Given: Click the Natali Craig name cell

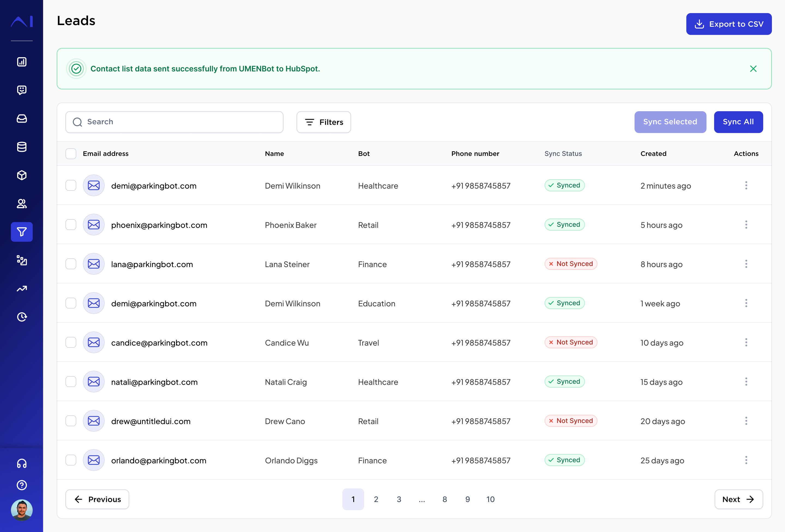Looking at the screenshot, I should (x=286, y=382).
